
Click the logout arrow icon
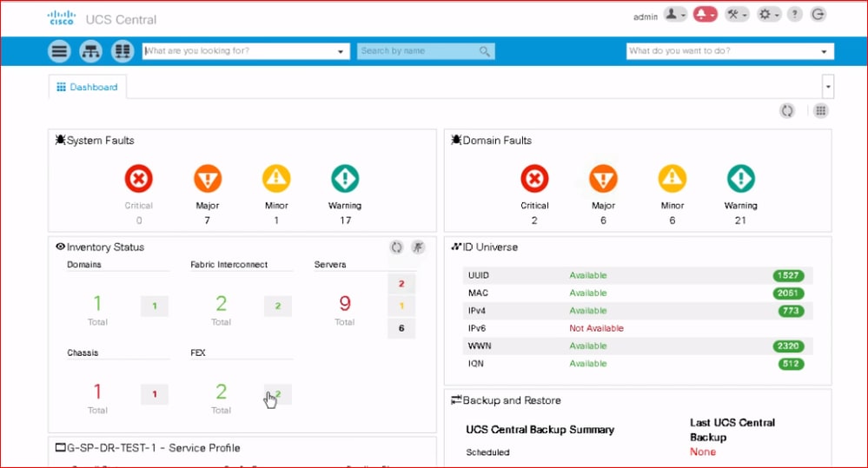click(818, 15)
